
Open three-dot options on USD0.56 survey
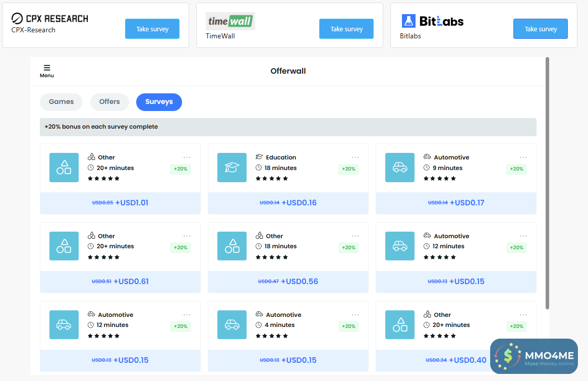tap(355, 236)
